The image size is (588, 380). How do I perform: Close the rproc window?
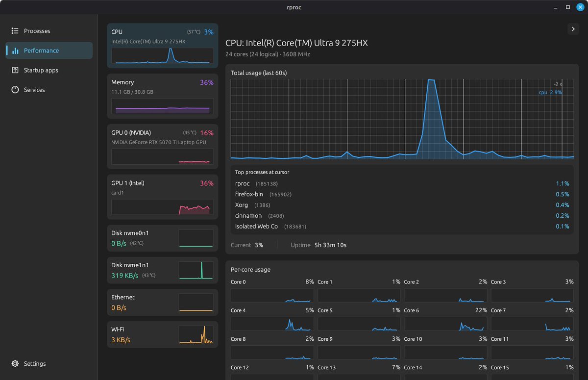(580, 7)
